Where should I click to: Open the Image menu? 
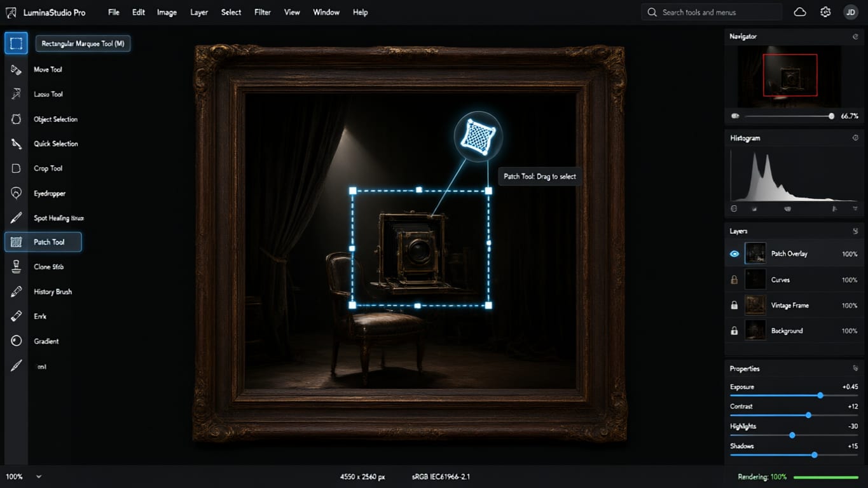coord(167,12)
